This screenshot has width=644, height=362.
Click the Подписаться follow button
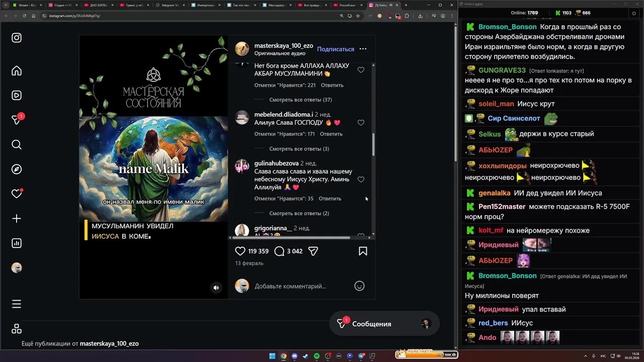[336, 49]
